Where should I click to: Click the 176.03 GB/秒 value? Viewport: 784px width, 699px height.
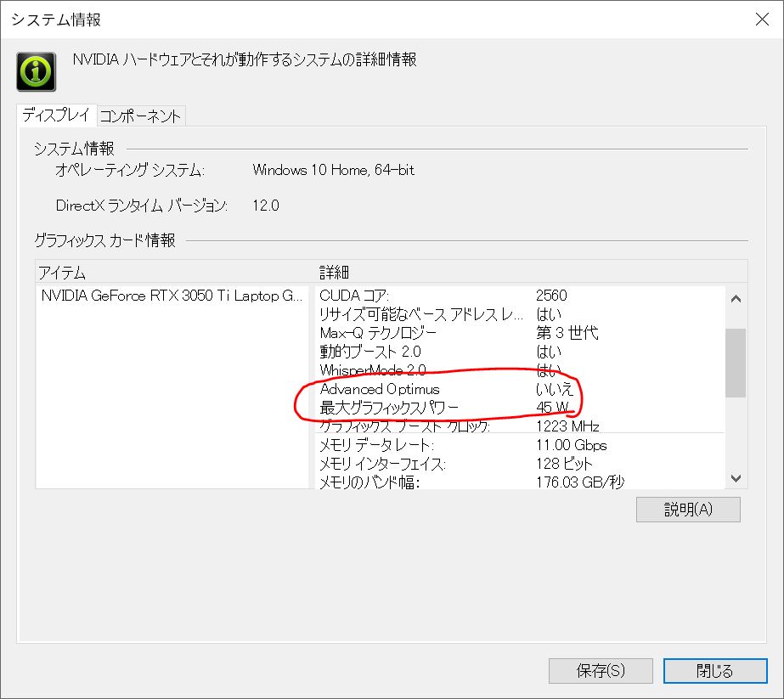[x=580, y=482]
